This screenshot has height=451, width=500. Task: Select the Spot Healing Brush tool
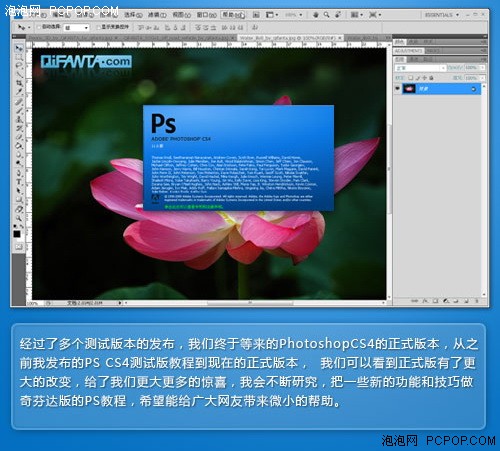[19, 102]
